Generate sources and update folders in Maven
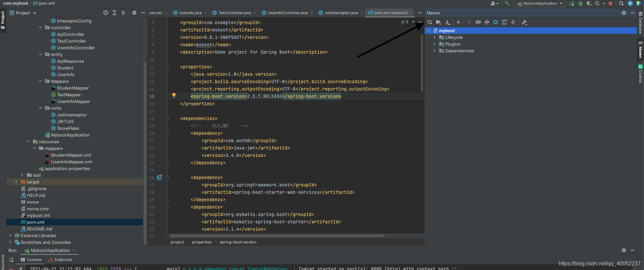Image resolution: width=644 pixels, height=270 pixels. 439,22
